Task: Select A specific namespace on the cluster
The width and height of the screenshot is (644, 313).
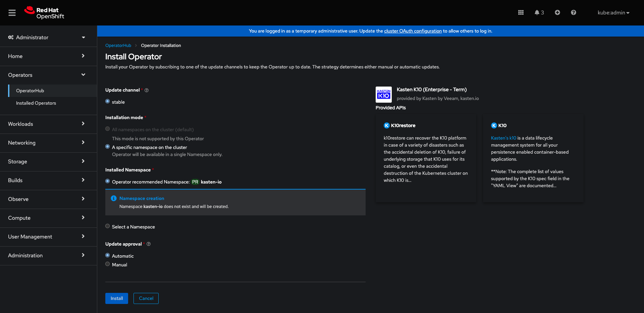Action: point(108,147)
